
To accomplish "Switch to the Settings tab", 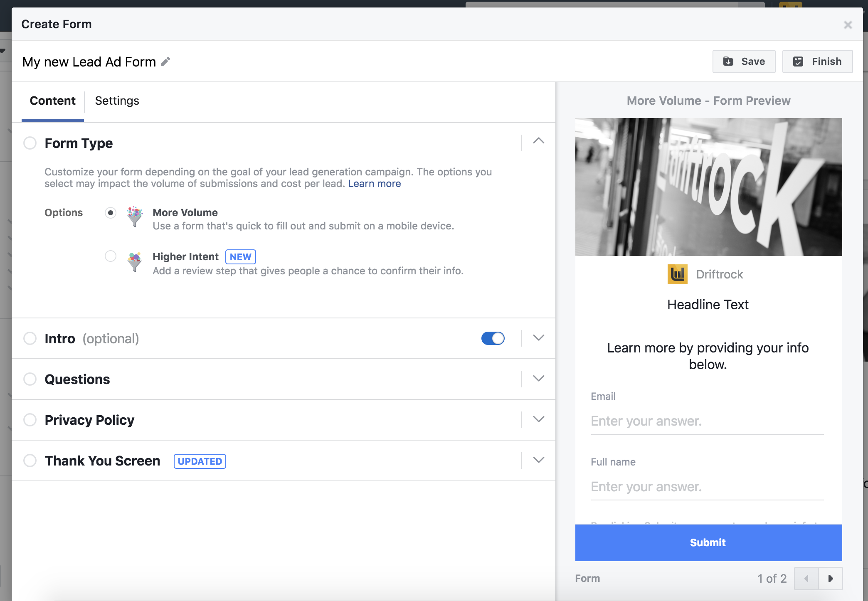I will pyautogui.click(x=117, y=101).
